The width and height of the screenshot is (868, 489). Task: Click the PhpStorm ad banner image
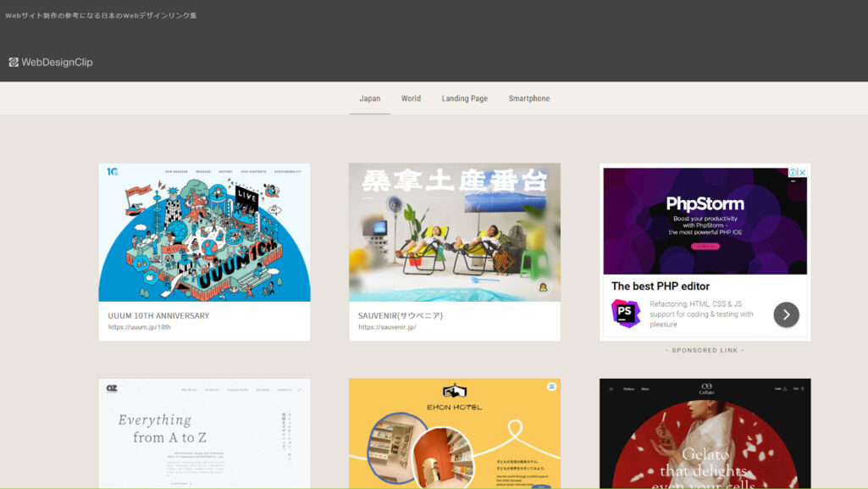pyautogui.click(x=705, y=221)
